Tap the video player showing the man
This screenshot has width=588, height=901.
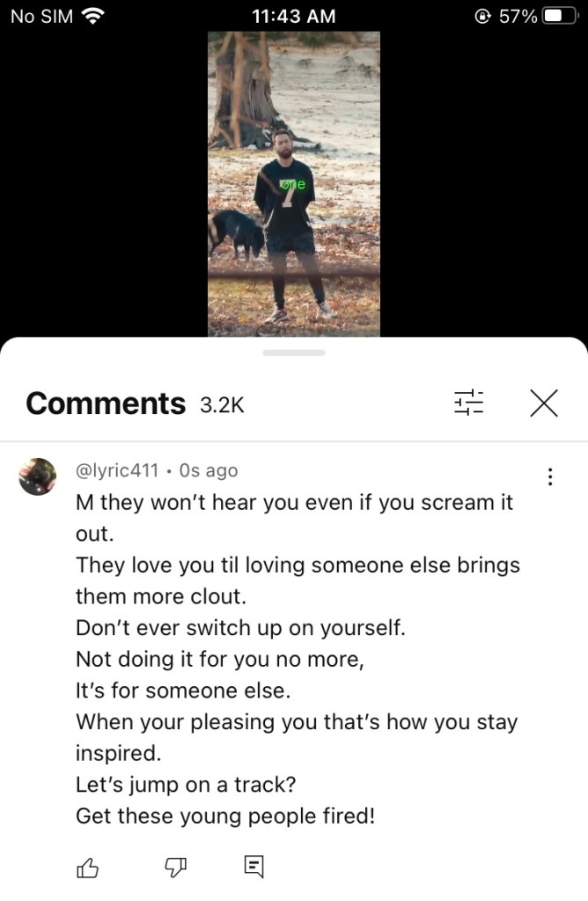[294, 184]
